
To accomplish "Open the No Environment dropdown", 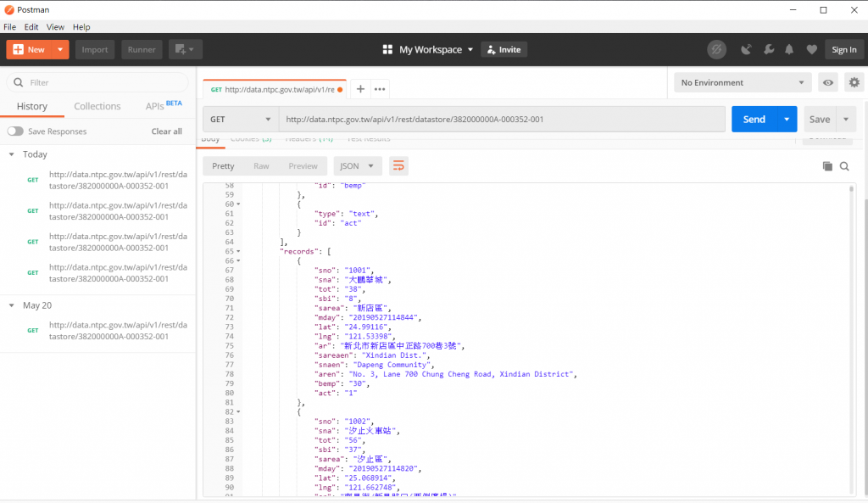I will [743, 82].
